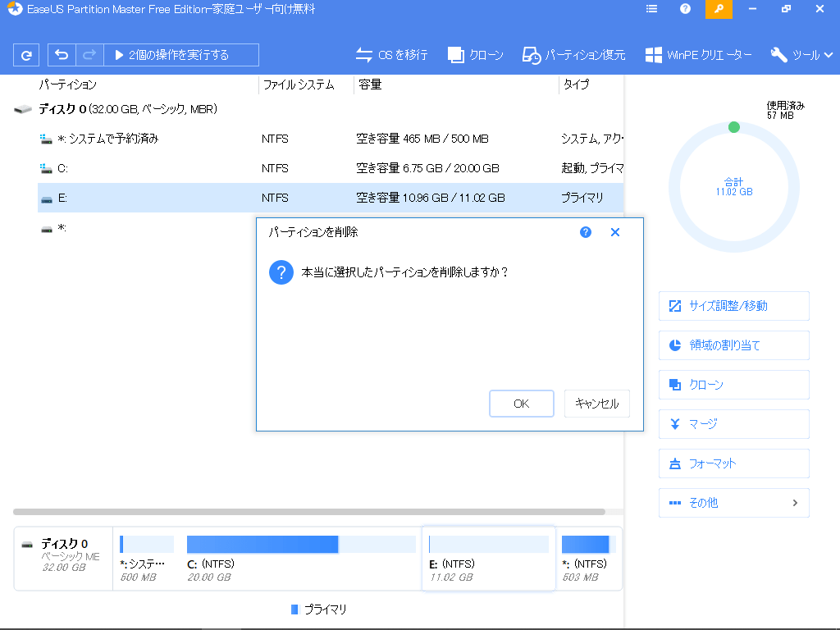The width and height of the screenshot is (840, 630).
Task: Click the 合計 11.02 GB chart label
Action: 734,187
